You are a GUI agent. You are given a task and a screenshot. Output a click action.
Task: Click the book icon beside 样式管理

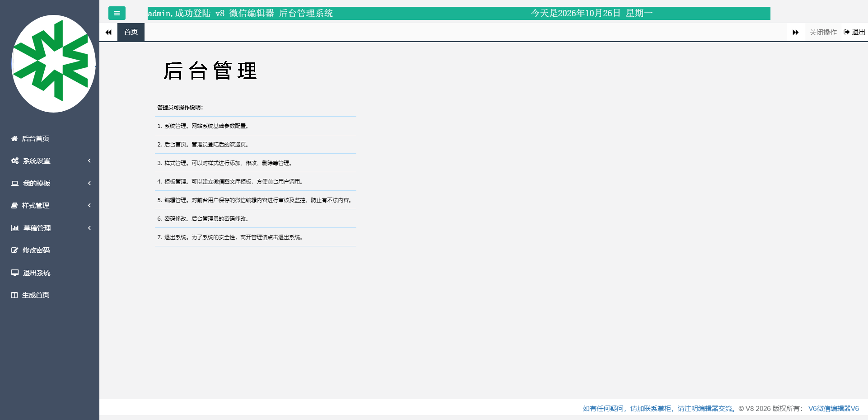click(14, 206)
